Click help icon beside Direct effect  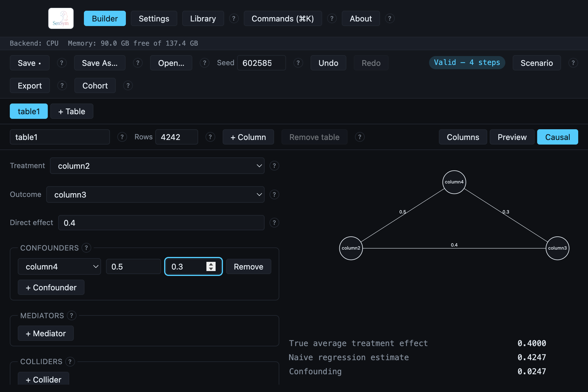tap(274, 223)
